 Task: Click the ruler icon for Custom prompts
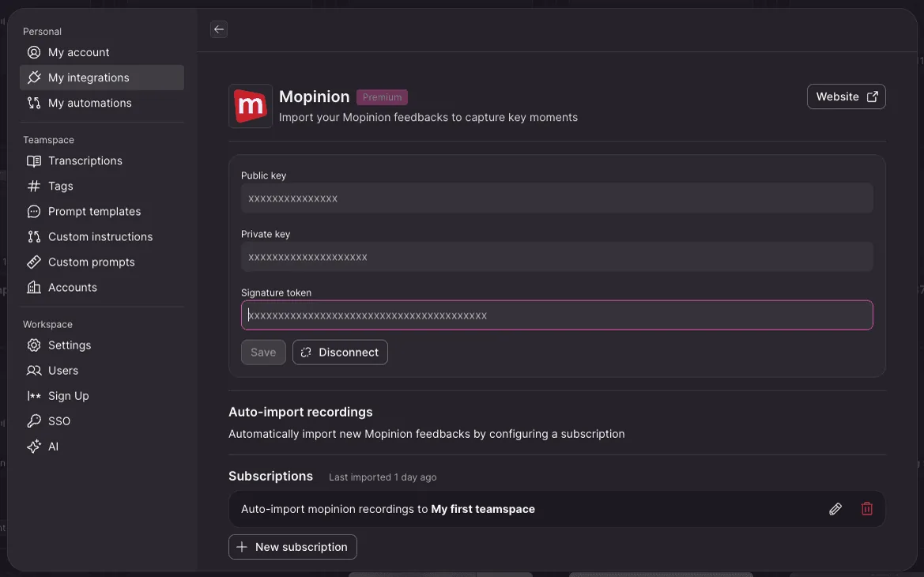(34, 262)
